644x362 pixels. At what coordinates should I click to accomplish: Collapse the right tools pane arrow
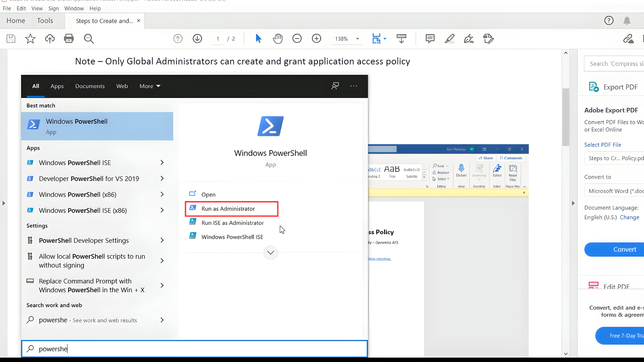(x=573, y=203)
